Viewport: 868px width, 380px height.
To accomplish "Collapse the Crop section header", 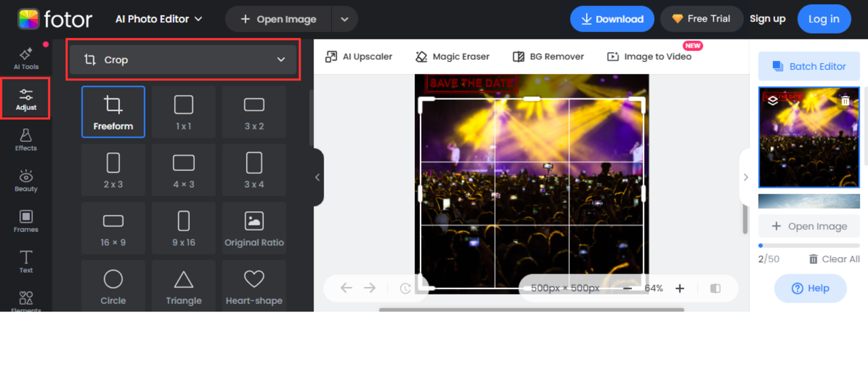I will [183, 60].
